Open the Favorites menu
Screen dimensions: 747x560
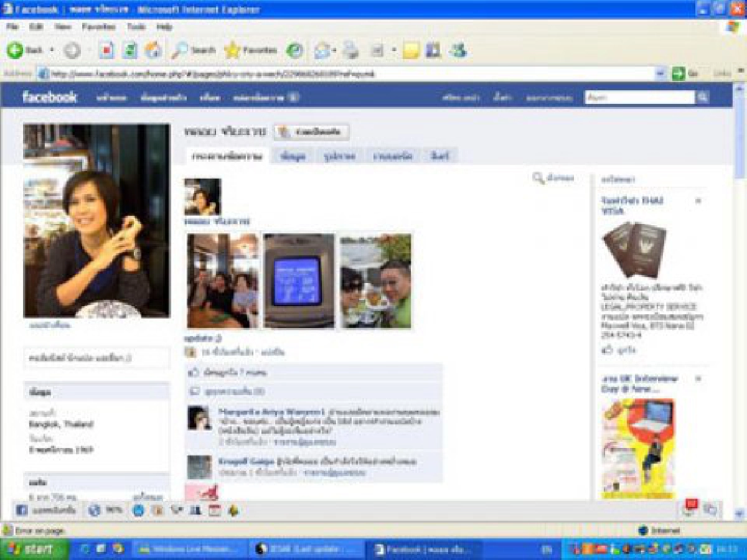coord(98,27)
